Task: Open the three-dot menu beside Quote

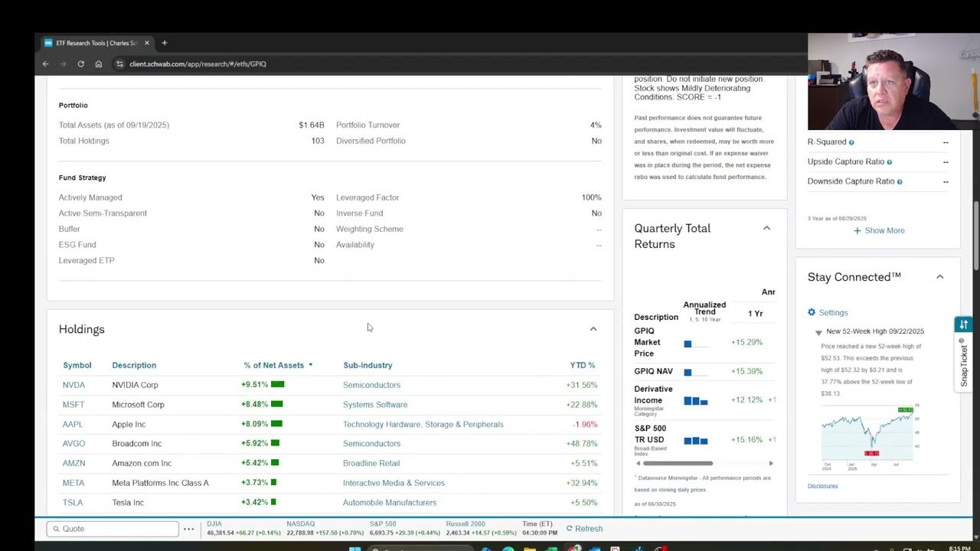Action: [188, 529]
